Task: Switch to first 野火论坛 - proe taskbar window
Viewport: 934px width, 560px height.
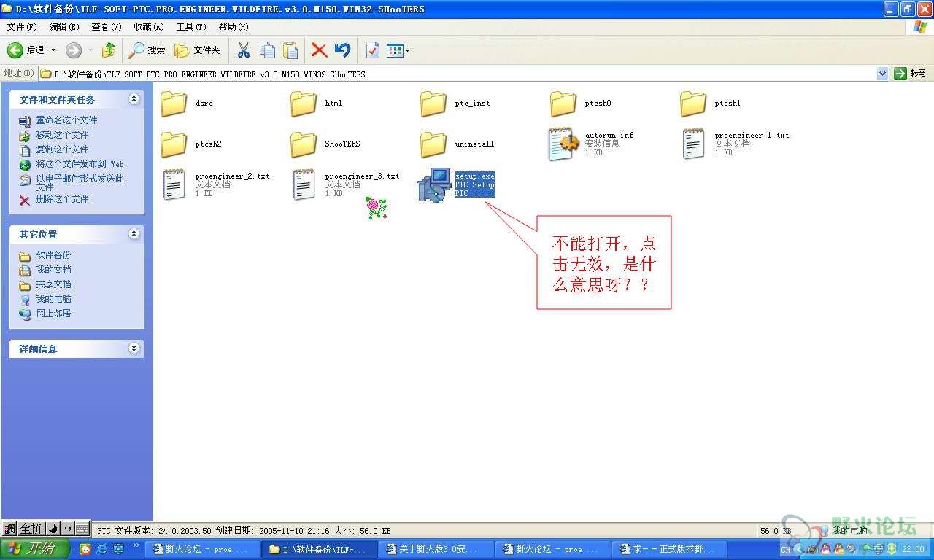Action: pos(202,549)
